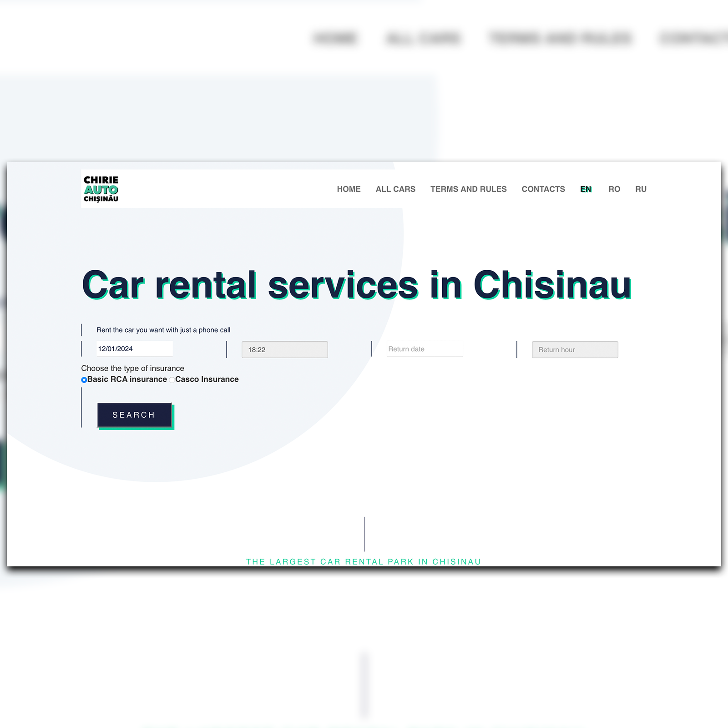Click the 'Largest car rental park' green tagline
The image size is (728, 728).
tap(363, 561)
